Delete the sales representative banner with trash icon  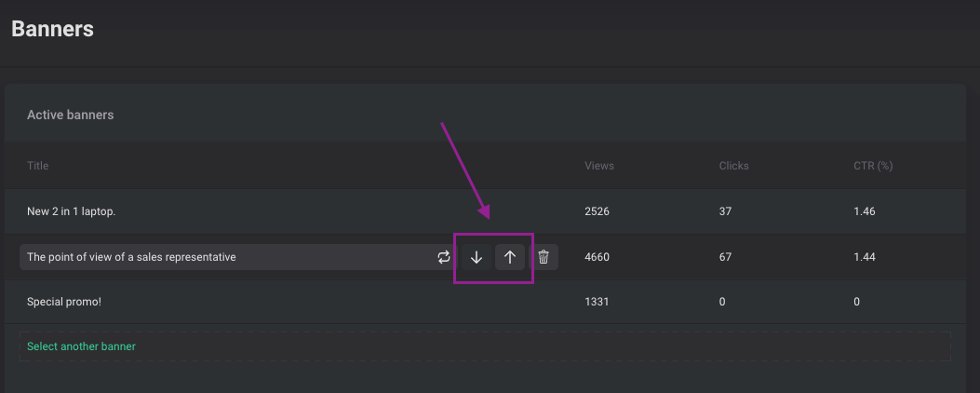pos(544,257)
